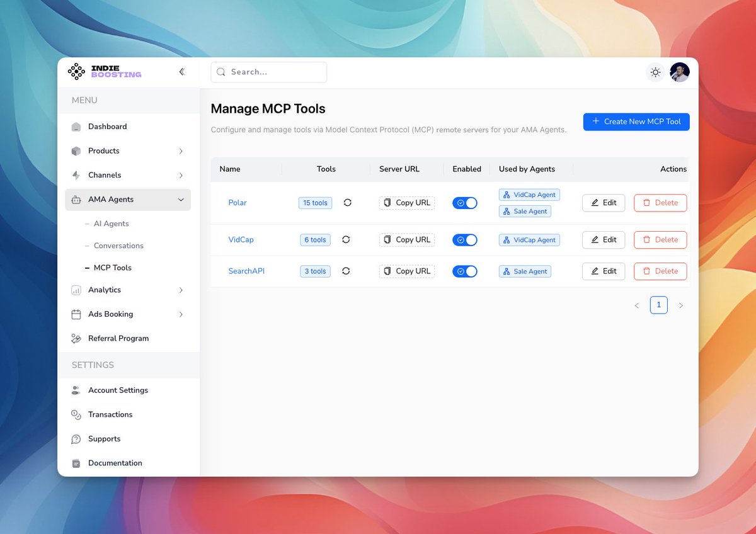Click the Channels lightning icon
Viewport: 756px width, 534px height.
pyautogui.click(x=76, y=175)
